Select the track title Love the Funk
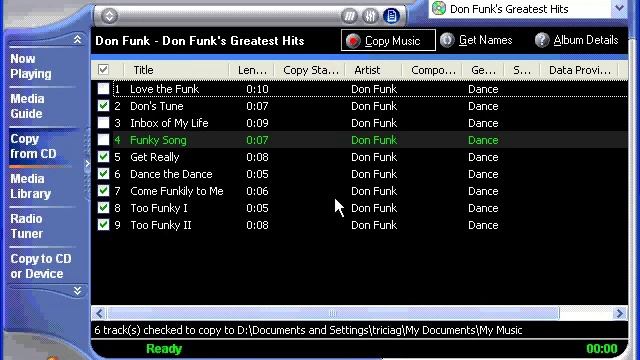This screenshot has height=360, width=640. tap(164, 89)
